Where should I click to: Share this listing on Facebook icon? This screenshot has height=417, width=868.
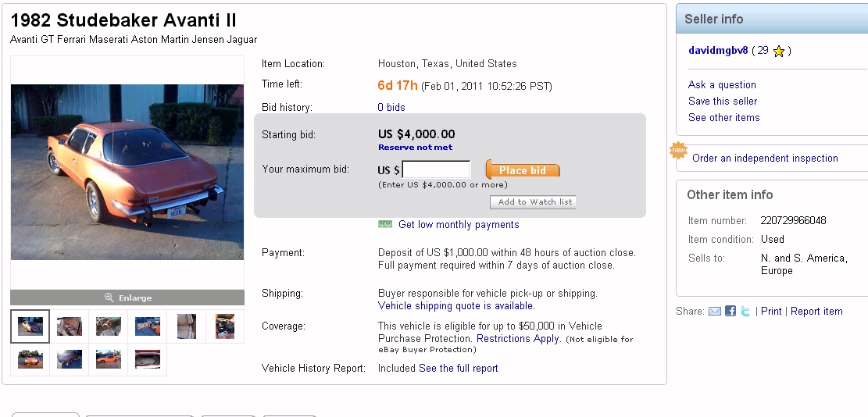(x=730, y=312)
